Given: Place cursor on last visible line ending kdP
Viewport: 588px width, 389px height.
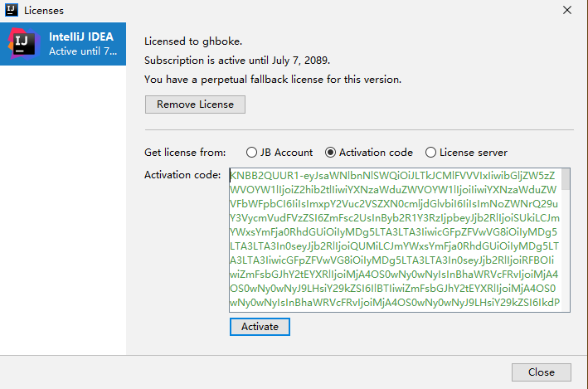Looking at the screenshot, I should 395,303.
